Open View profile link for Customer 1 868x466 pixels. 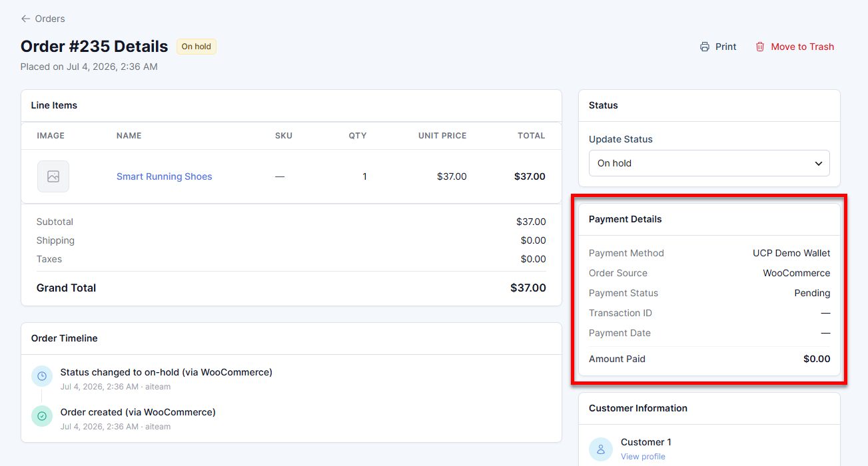(643, 456)
